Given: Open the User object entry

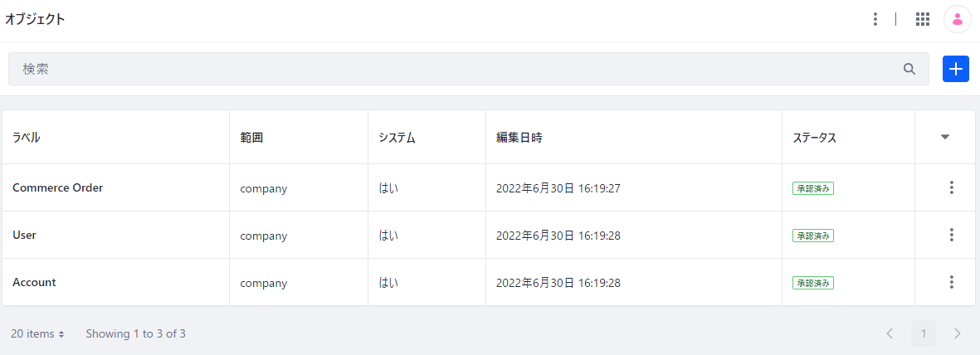Looking at the screenshot, I should [24, 235].
